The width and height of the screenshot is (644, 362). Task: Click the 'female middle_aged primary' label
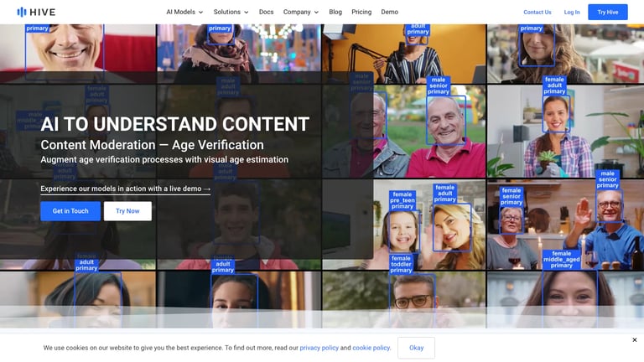tap(561, 260)
